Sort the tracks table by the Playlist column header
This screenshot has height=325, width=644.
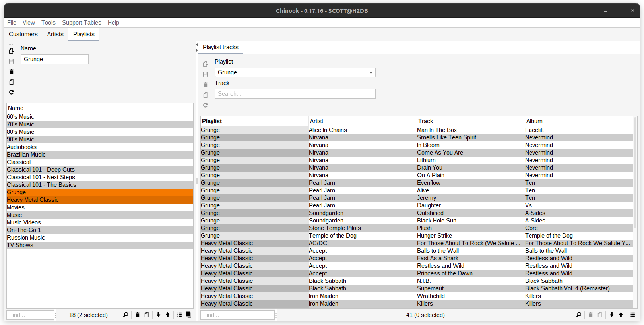[x=254, y=121]
